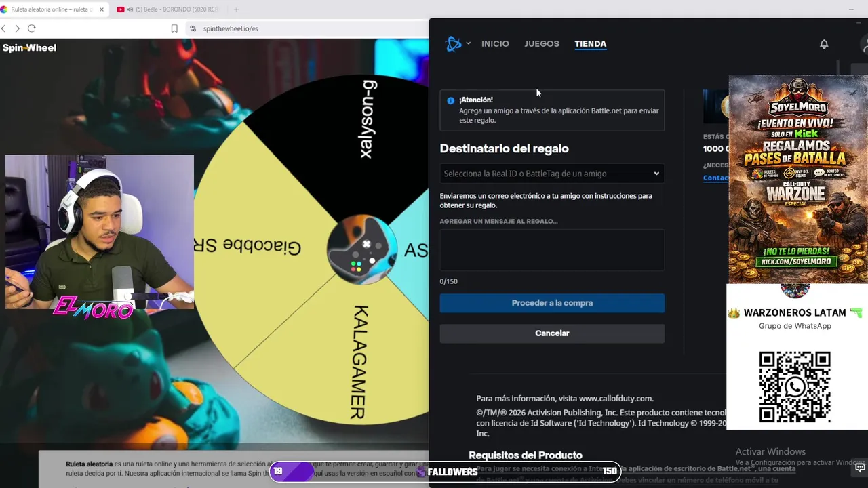Screen dimensions: 868x488
Task: Open the INICIO tab in Battle.net
Action: pyautogui.click(x=495, y=43)
